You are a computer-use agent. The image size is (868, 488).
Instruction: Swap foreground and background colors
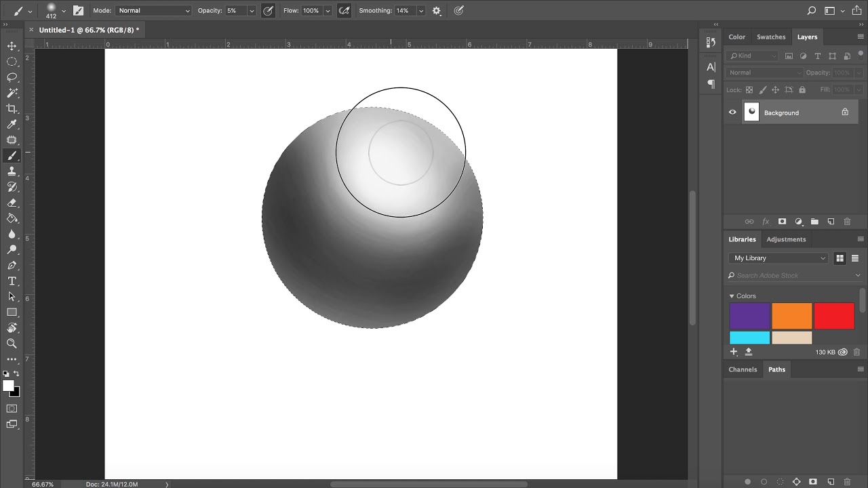point(16,373)
